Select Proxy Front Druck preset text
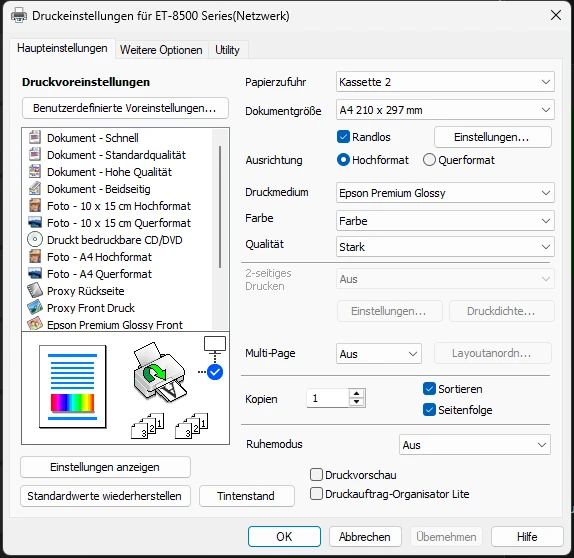574x558 pixels. (x=91, y=308)
